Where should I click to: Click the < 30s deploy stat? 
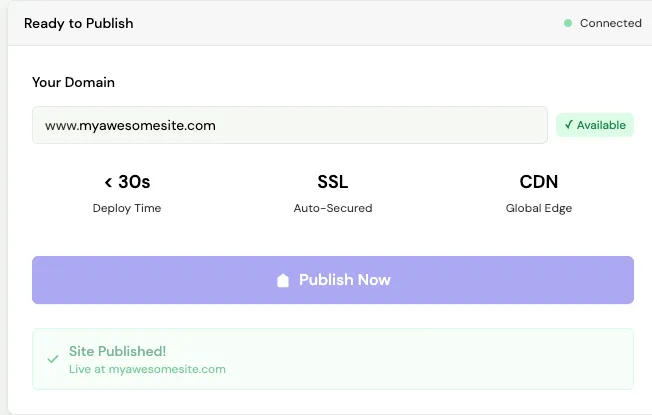coord(127,182)
